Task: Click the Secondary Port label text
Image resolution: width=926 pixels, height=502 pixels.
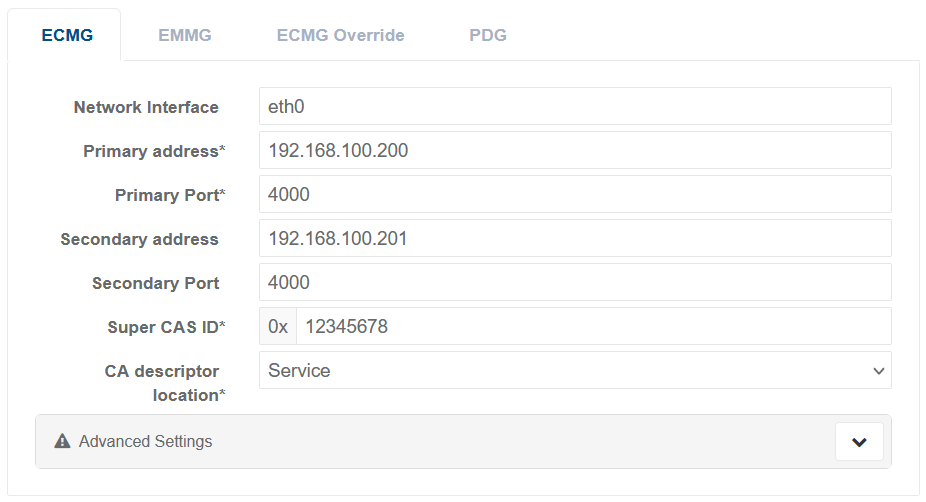Action: point(155,283)
